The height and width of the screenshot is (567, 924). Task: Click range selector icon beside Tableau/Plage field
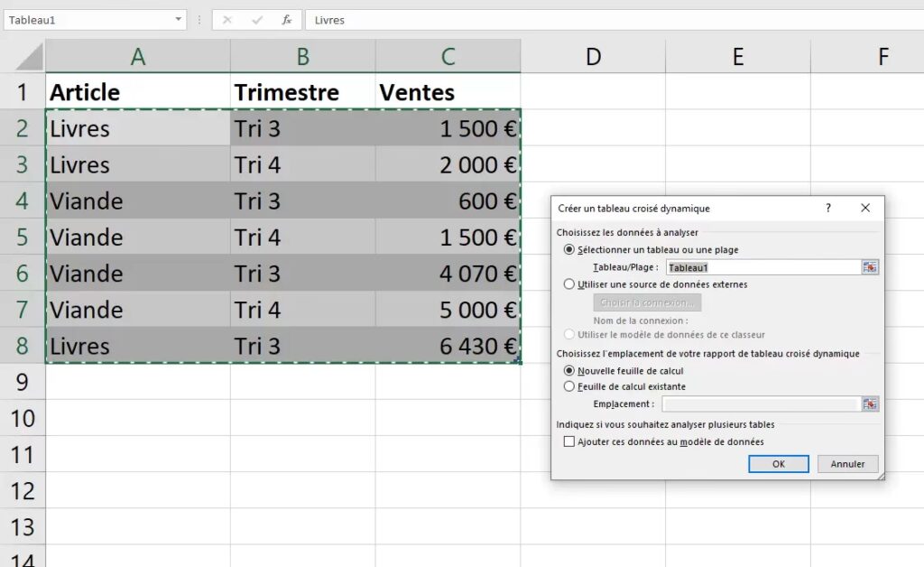pyautogui.click(x=870, y=267)
